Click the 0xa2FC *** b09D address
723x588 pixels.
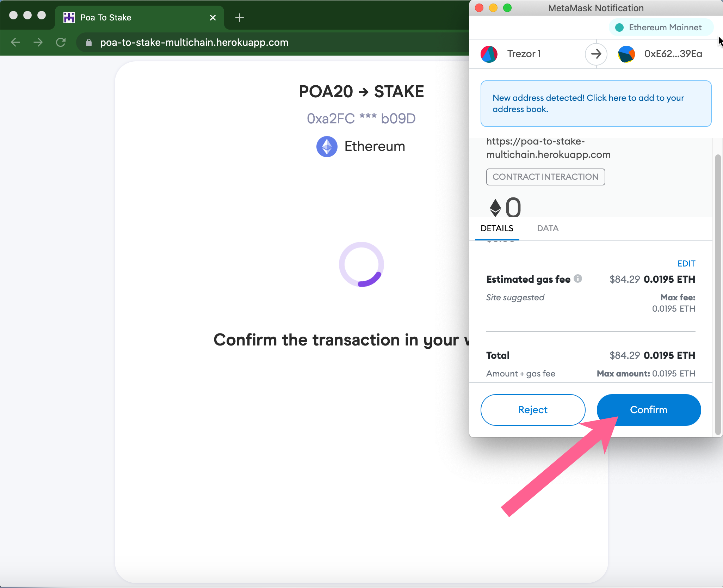coord(361,119)
